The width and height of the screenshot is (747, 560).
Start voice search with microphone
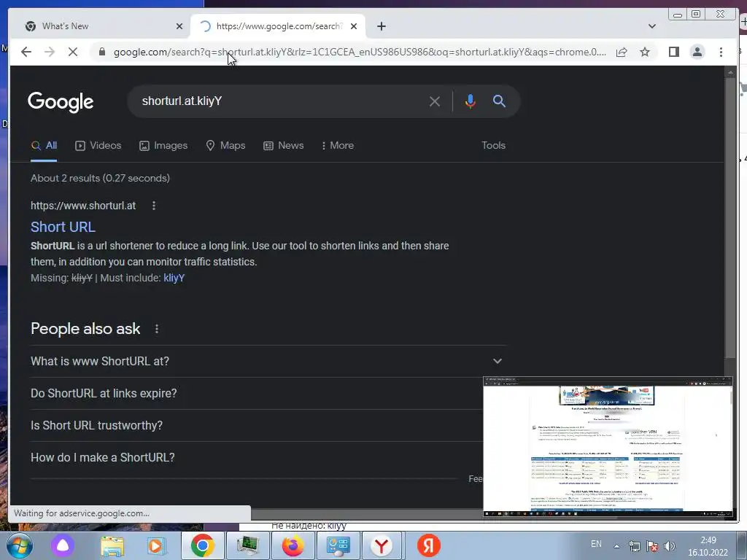471,101
